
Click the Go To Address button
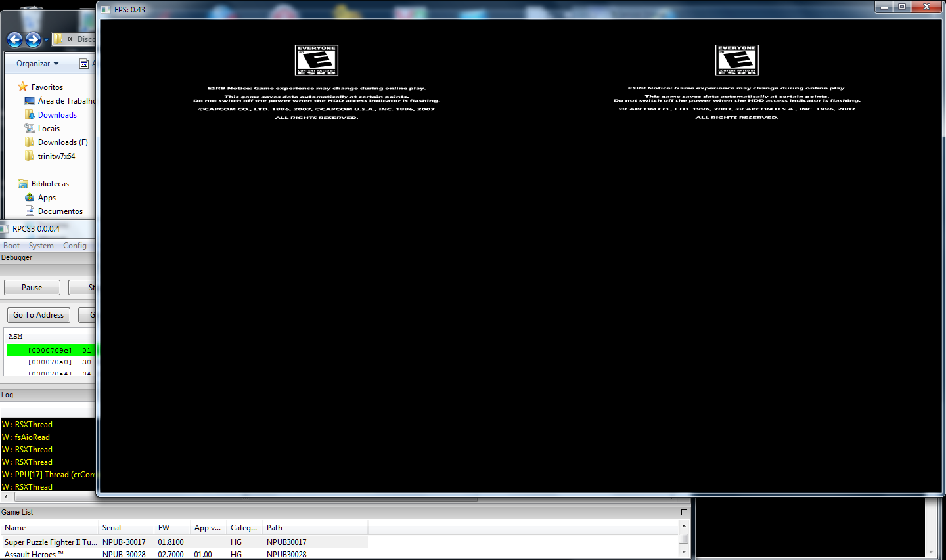38,315
